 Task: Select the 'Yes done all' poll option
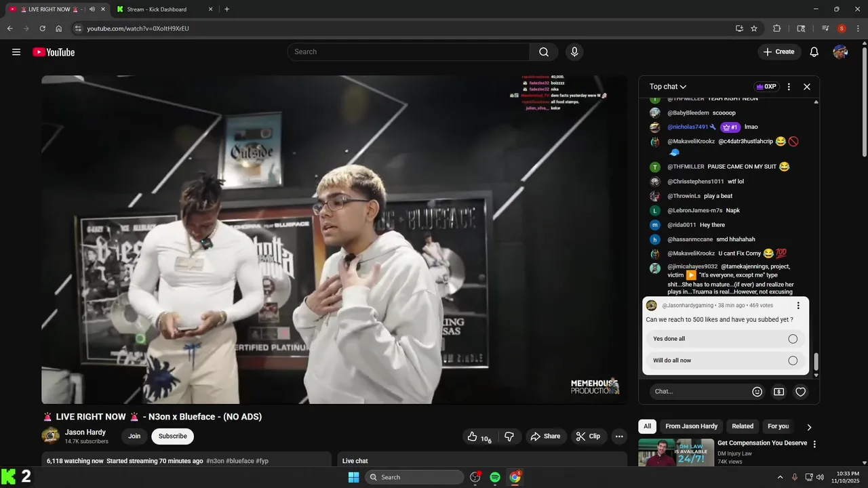[726, 339]
